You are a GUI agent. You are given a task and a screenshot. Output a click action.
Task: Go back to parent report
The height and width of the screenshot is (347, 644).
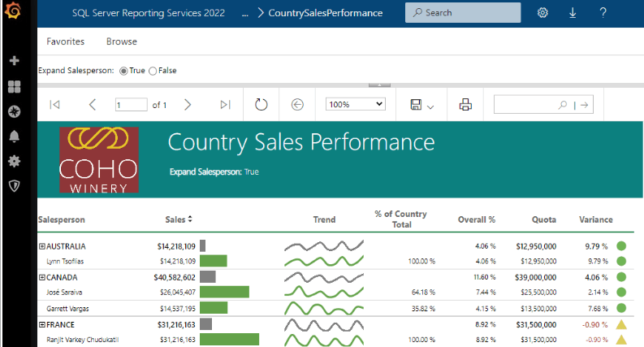pos(296,105)
